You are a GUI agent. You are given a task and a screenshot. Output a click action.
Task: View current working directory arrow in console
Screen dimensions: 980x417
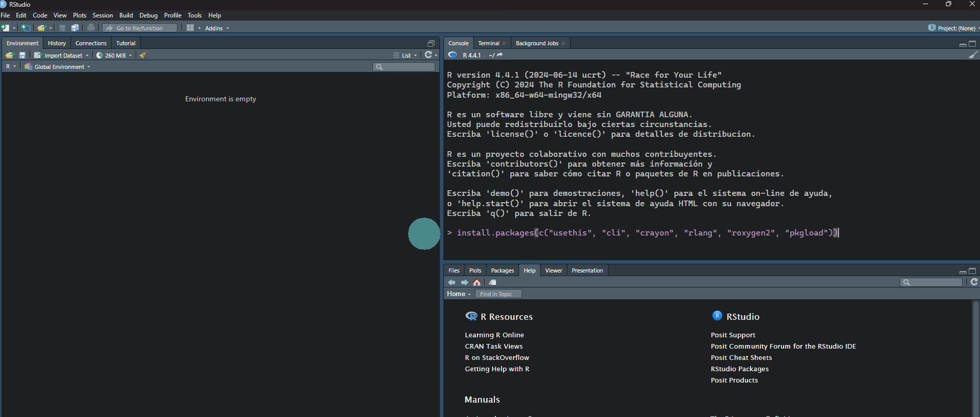point(500,55)
